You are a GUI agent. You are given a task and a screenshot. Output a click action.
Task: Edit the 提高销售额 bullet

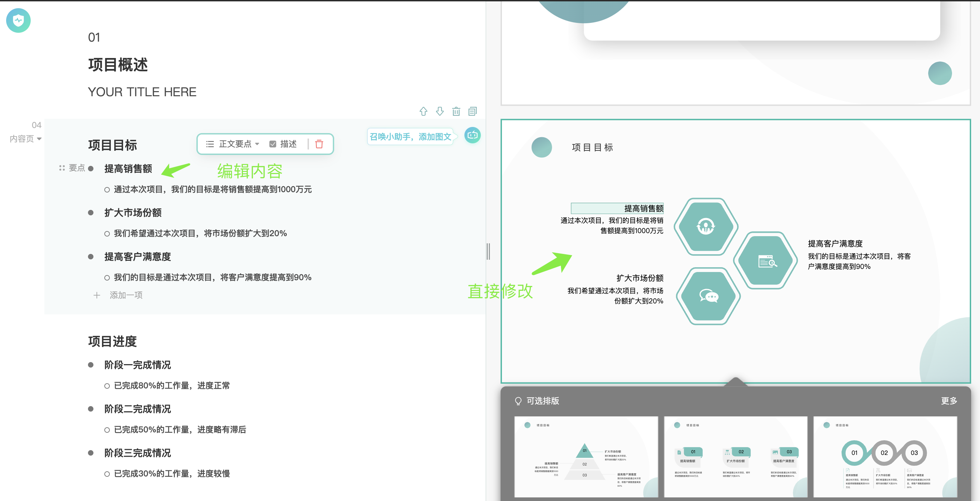[x=128, y=168]
